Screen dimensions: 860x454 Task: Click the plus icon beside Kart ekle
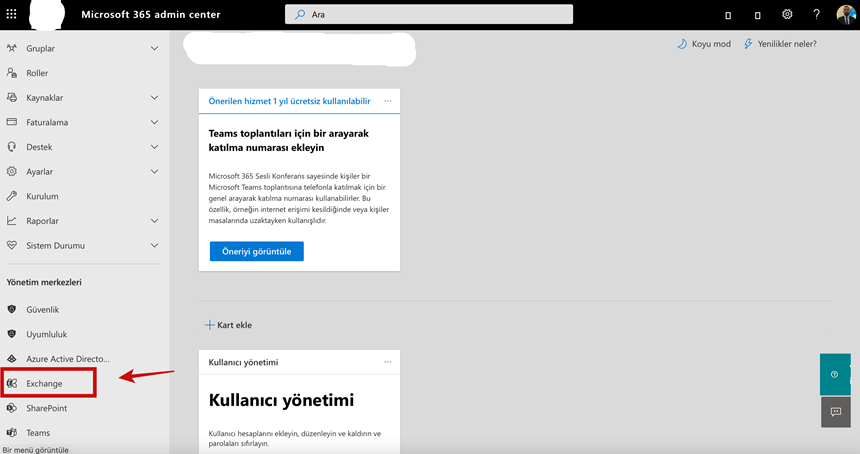coord(210,325)
